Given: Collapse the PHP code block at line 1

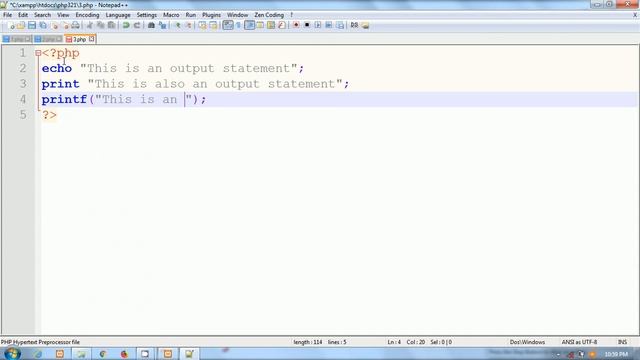Looking at the screenshot, I should (38, 53).
